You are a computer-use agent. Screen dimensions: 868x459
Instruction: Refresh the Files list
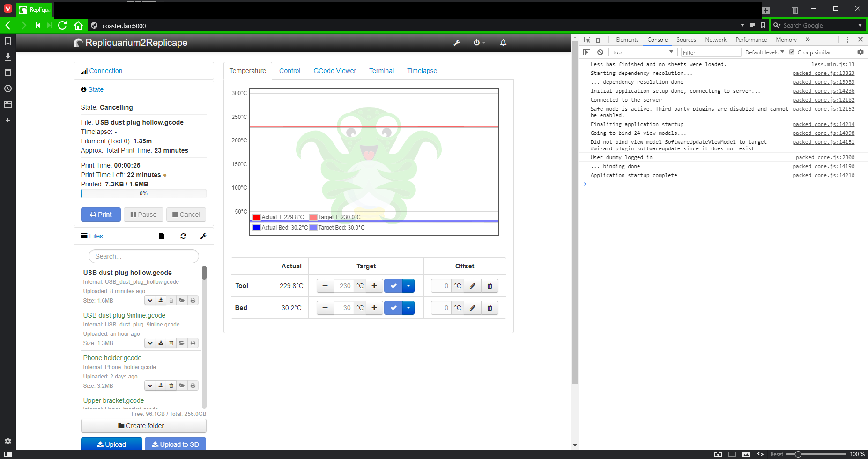[183, 236]
